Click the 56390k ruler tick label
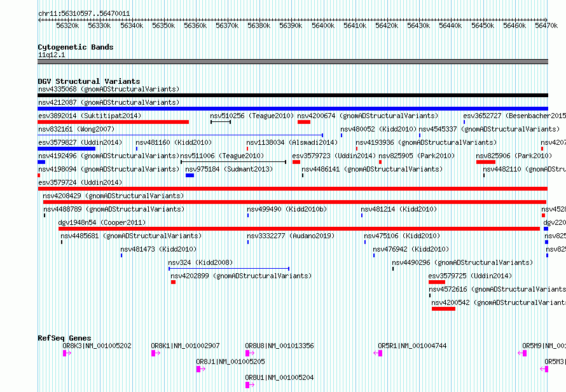The width and height of the screenshot is (566, 392). (x=291, y=25)
